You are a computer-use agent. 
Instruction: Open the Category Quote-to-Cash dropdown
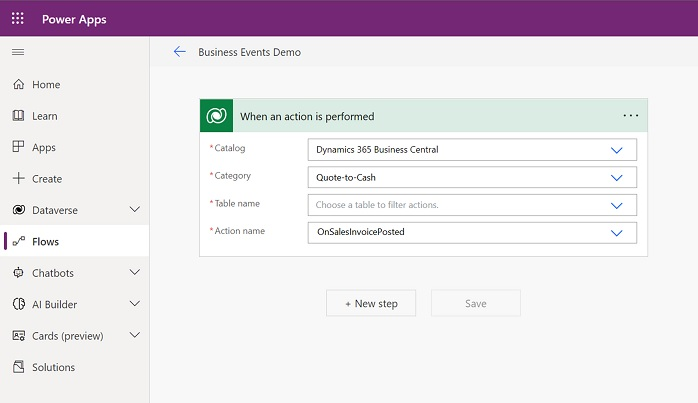pos(616,177)
